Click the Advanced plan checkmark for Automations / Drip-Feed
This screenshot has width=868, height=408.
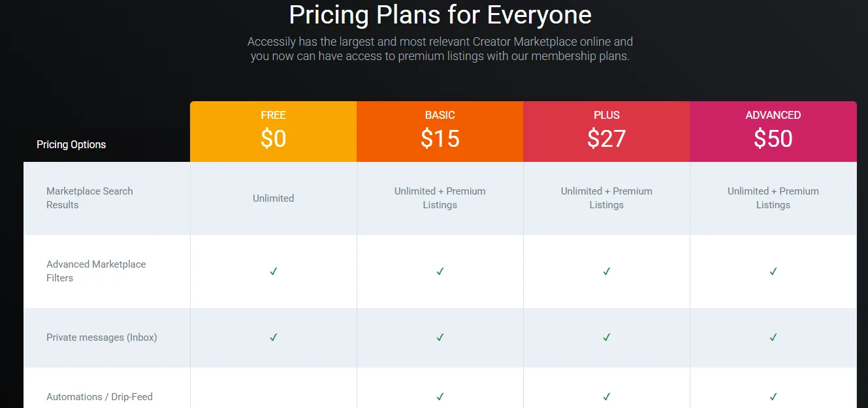coord(773,397)
